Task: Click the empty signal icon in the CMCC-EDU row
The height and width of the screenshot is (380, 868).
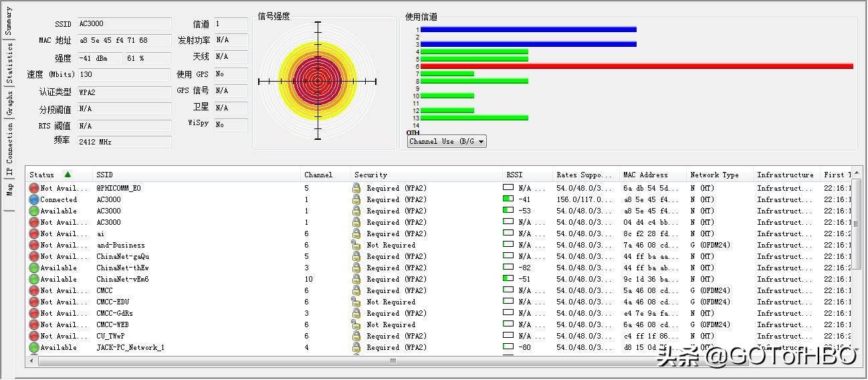Action: pos(508,302)
